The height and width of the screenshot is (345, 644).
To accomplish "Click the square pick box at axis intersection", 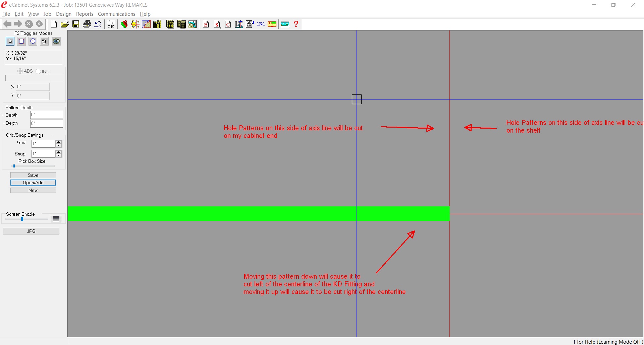I will (x=357, y=99).
